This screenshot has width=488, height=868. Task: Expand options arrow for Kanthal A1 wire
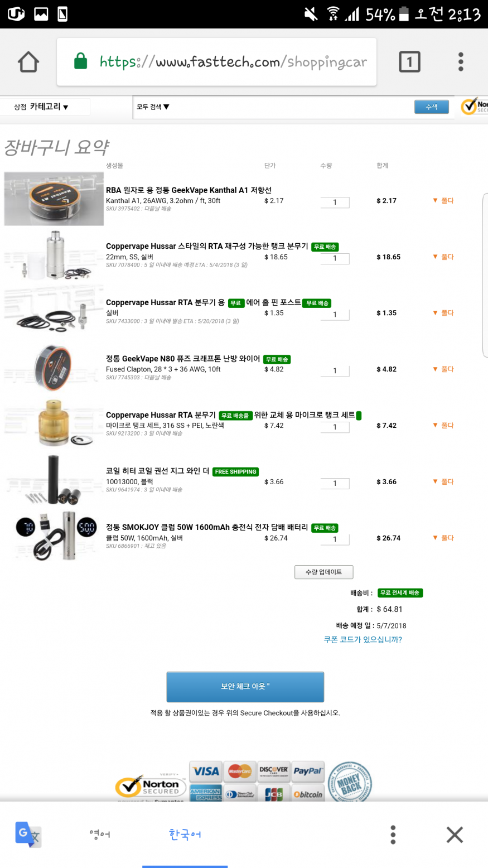443,201
